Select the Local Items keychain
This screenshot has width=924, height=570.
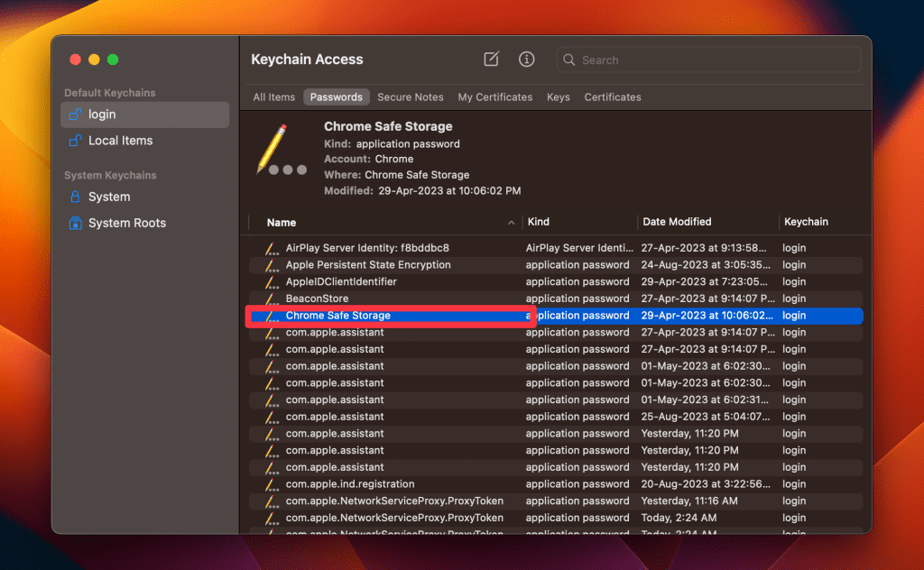[x=120, y=141]
